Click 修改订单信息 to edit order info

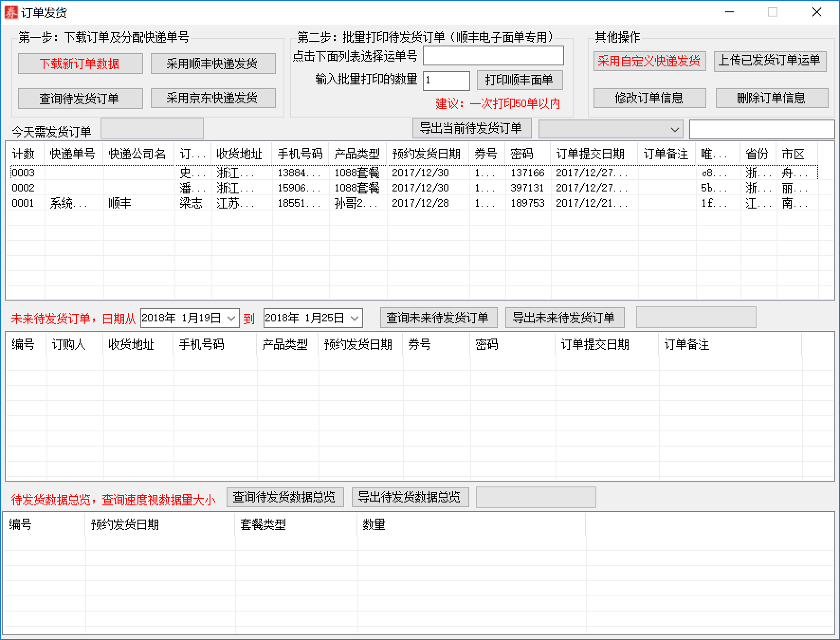pos(649,98)
